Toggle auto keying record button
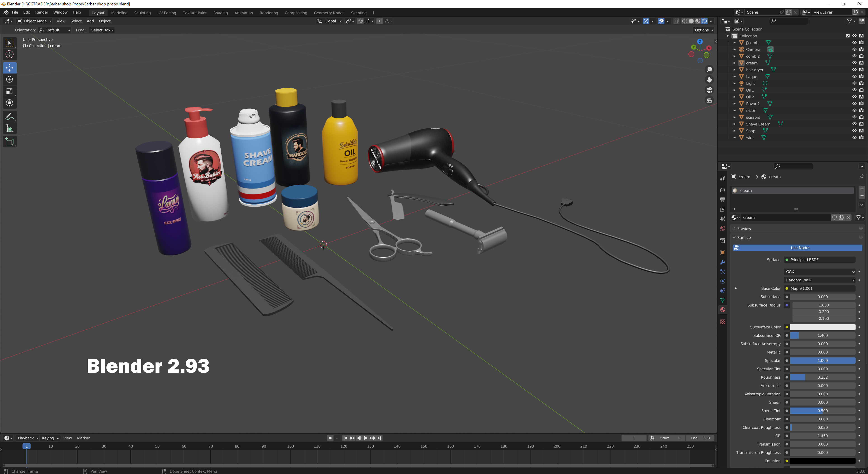868x474 pixels. click(330, 438)
